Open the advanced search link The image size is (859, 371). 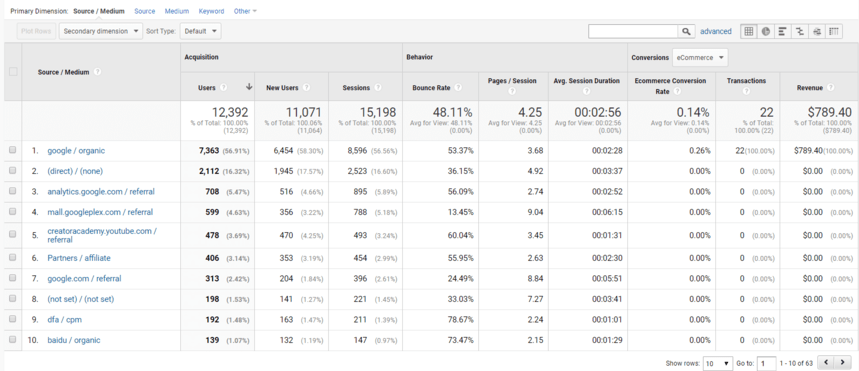[715, 31]
